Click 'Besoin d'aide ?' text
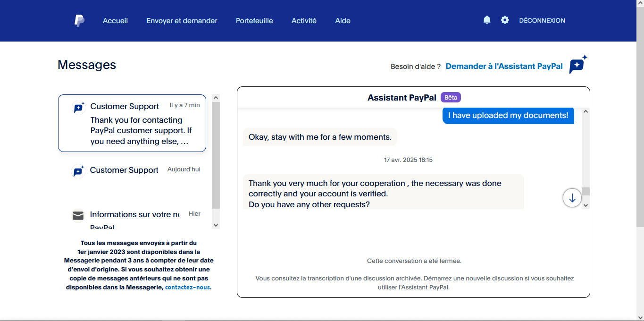 (416, 67)
